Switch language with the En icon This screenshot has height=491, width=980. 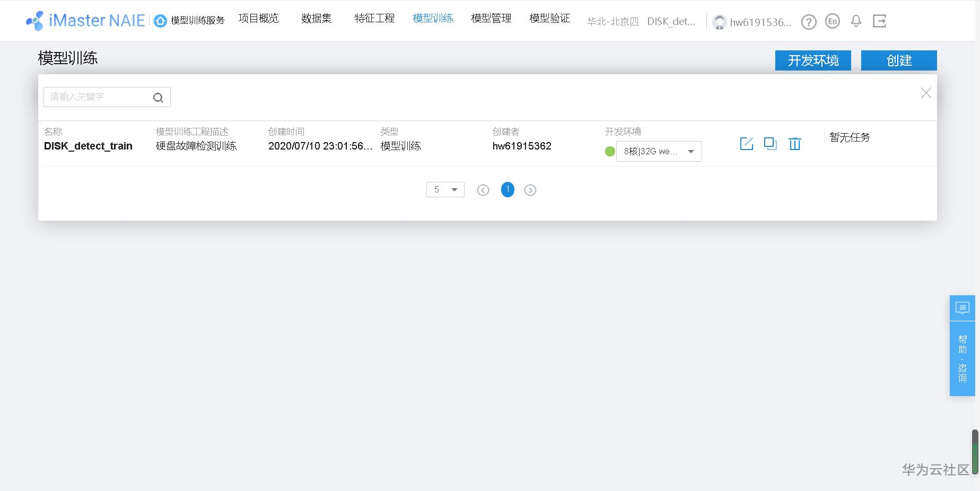point(833,21)
